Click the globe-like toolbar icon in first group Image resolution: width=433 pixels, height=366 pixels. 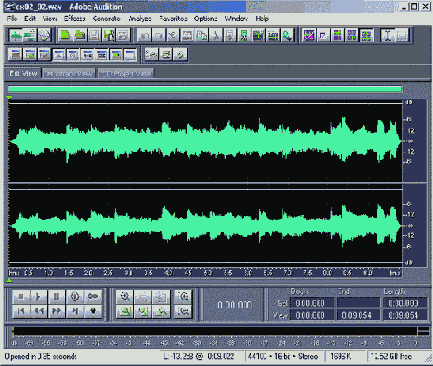(44, 35)
